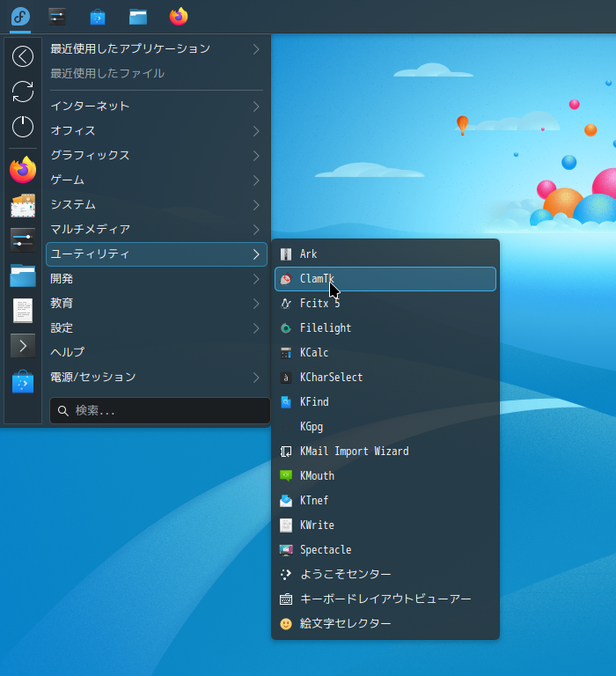Expand the システム category arrow
This screenshot has height=676, width=616.
(x=256, y=205)
